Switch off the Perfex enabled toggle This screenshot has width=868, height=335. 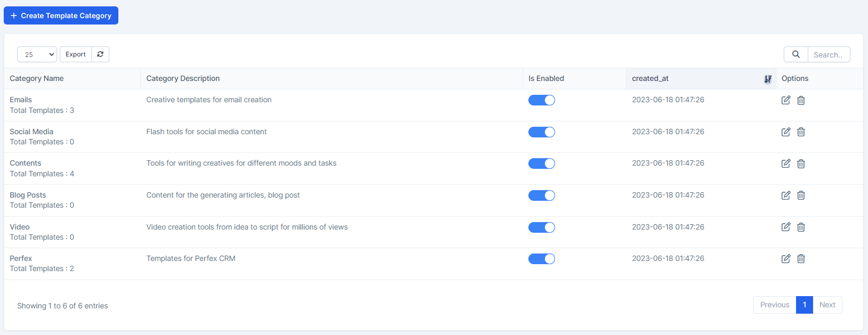(x=541, y=259)
